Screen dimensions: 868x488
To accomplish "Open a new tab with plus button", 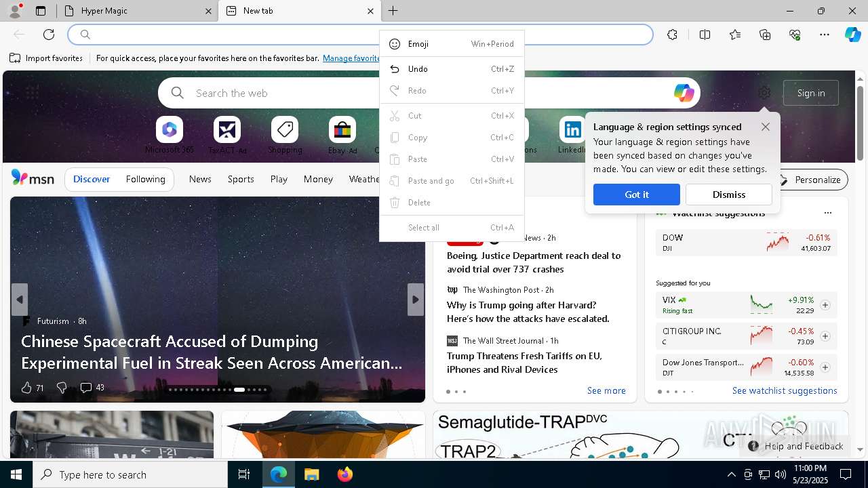I will [x=393, y=11].
